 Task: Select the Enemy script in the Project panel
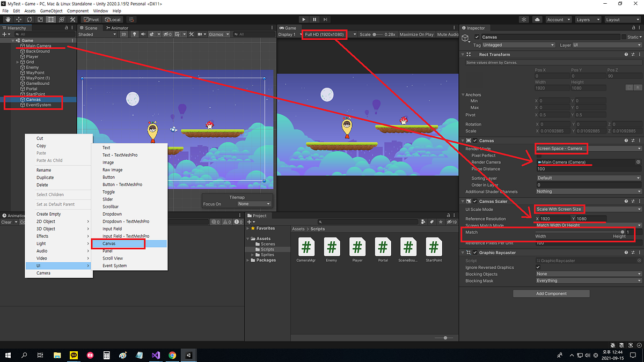point(332,248)
